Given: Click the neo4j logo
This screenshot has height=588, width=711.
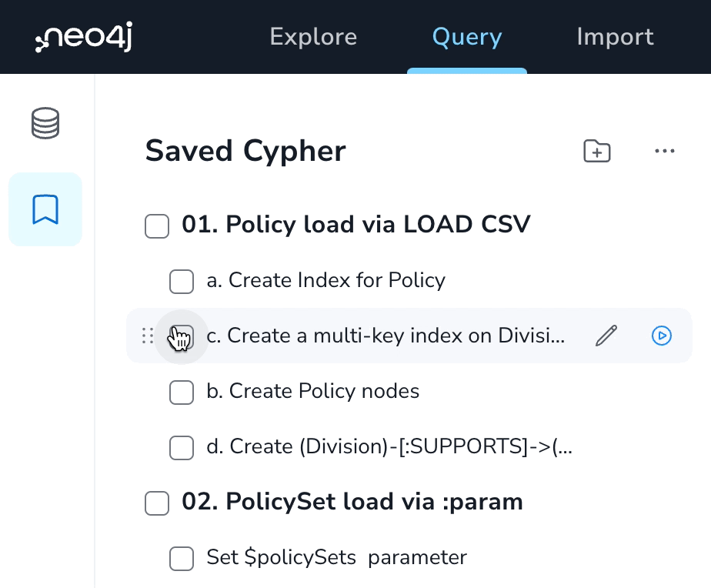Looking at the screenshot, I should 84,36.
